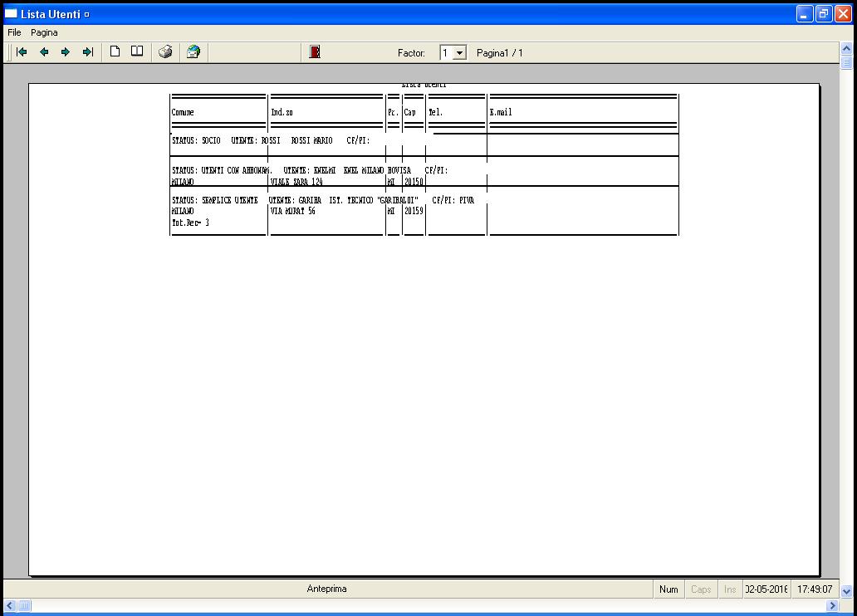Click the Tot.Rec= 3 record total
The height and width of the screenshot is (616, 857).
tap(190, 223)
